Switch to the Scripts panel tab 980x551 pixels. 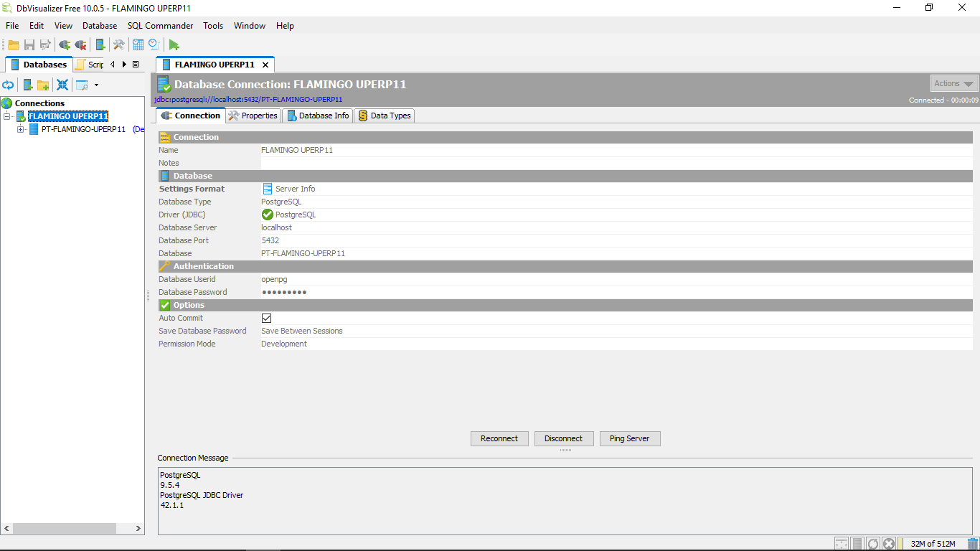point(90,65)
